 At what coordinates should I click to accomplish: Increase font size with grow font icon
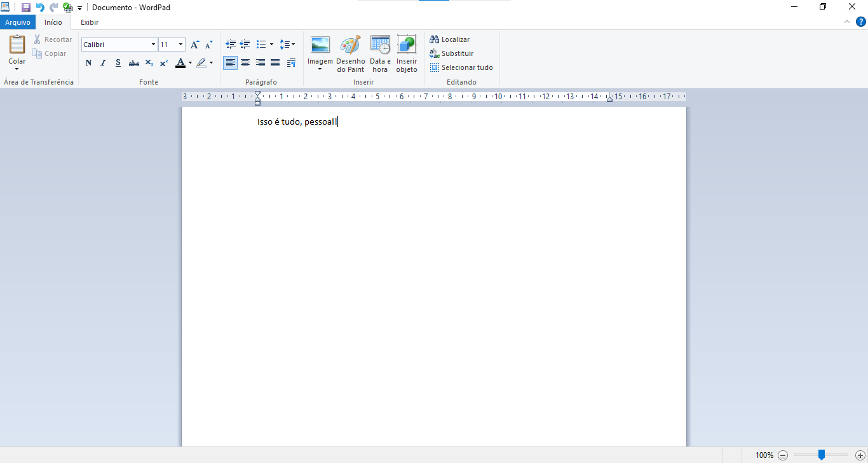[x=195, y=45]
